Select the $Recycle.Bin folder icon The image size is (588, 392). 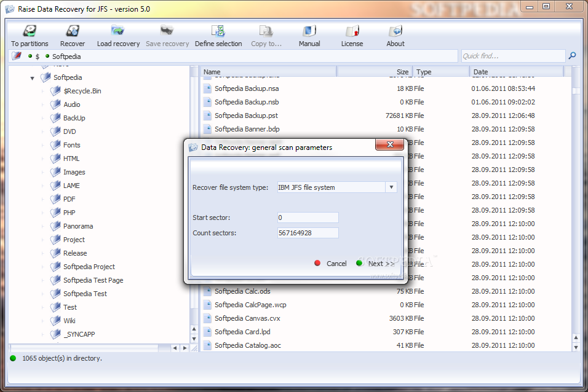[x=55, y=91]
